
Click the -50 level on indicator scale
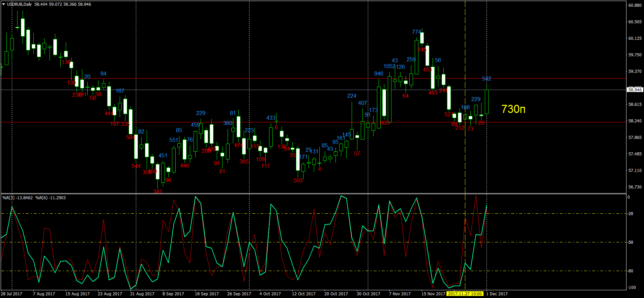click(x=630, y=242)
